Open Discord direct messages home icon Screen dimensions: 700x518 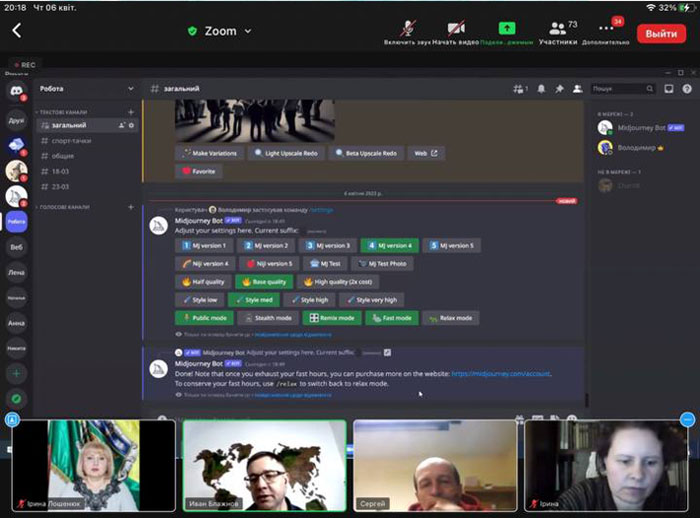click(17, 91)
